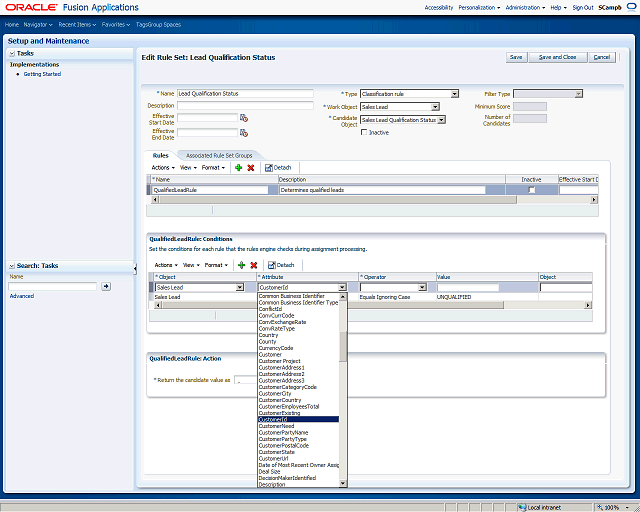Select Deal Size in attribute list

pyautogui.click(x=299, y=472)
